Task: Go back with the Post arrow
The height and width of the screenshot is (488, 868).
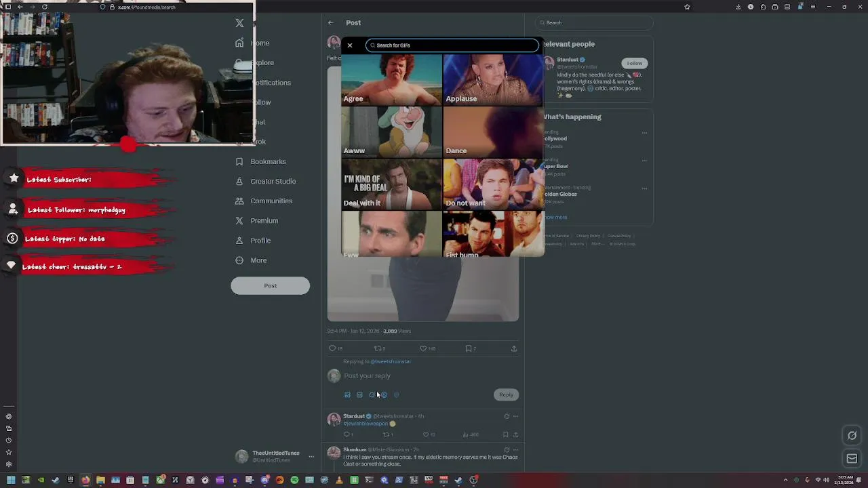Action: (x=330, y=22)
